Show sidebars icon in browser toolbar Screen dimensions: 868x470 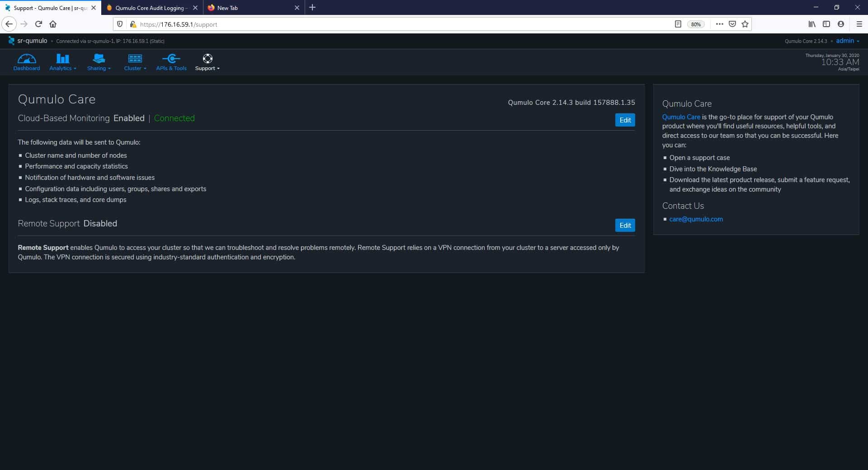[x=826, y=24]
